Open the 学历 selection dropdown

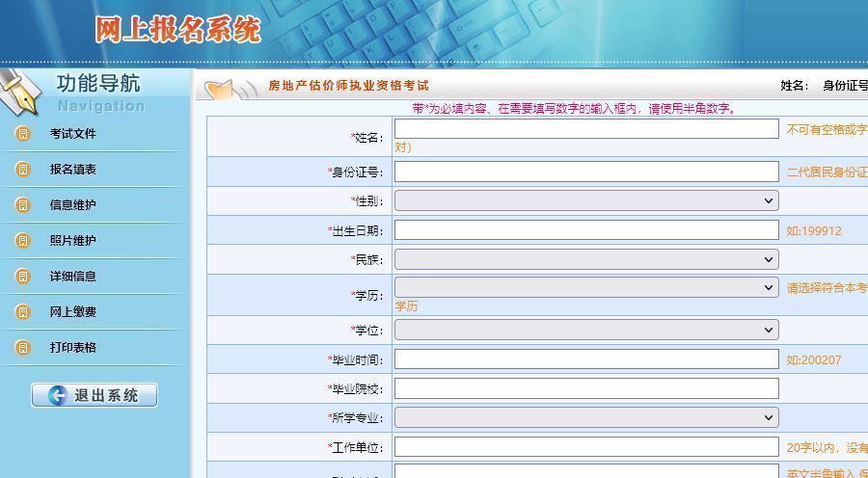click(x=585, y=287)
